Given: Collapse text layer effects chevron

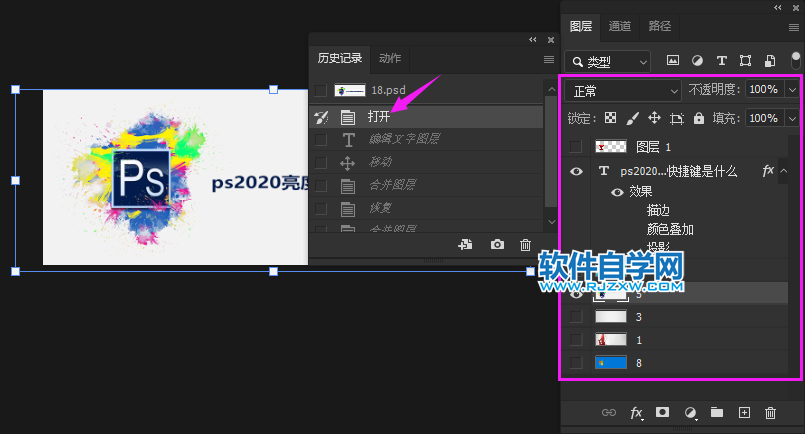Looking at the screenshot, I should (783, 171).
